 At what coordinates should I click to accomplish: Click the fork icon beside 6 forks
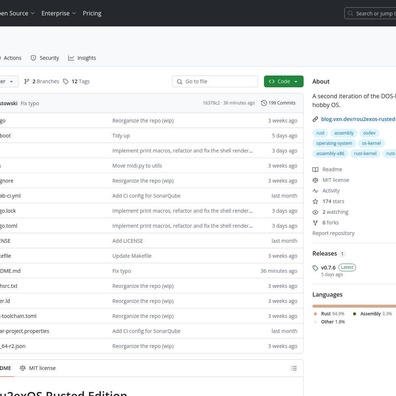[x=315, y=223]
